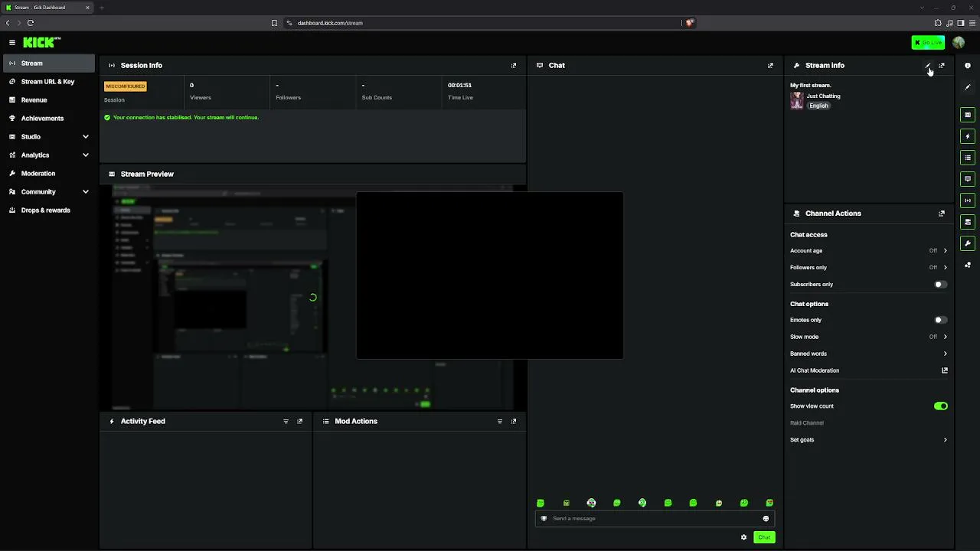
Task: Open Stream URL & Key in sidebar
Action: tap(49, 82)
